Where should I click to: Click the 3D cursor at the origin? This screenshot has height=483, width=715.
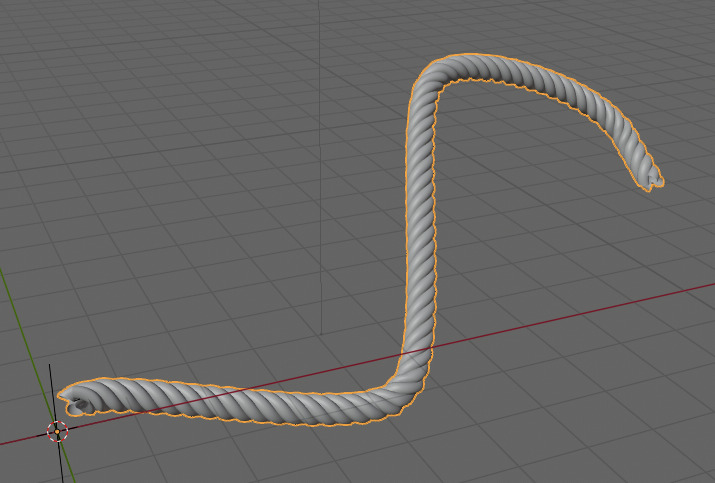[x=57, y=431]
